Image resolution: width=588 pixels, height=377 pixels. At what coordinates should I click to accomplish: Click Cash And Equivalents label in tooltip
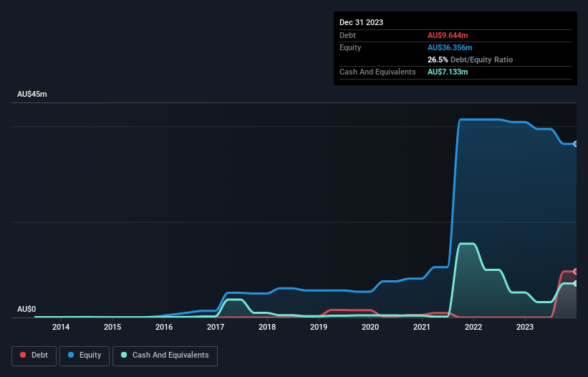click(377, 72)
